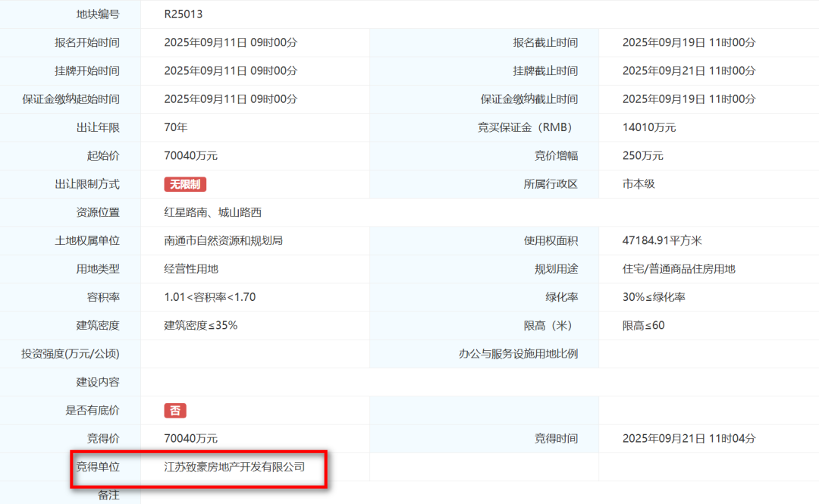The width and height of the screenshot is (819, 504).
Task: Click the 办公与服务设施用地比例 label
Action: (518, 354)
